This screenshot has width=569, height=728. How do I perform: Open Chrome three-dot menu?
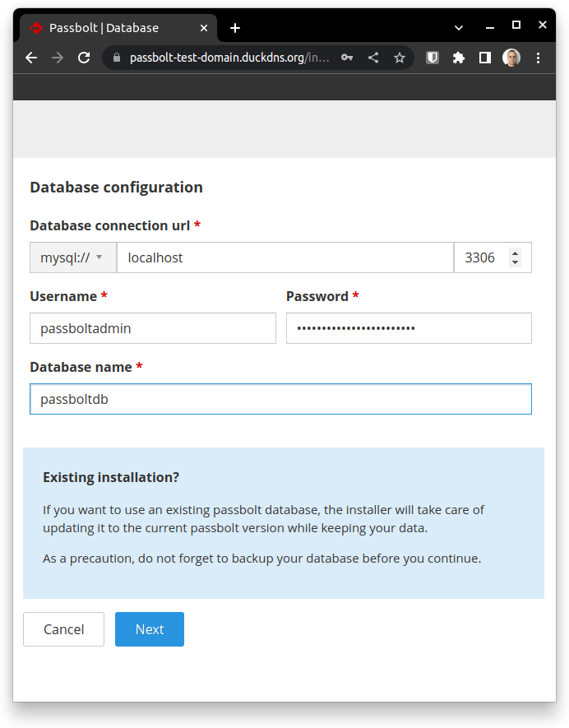[538, 58]
